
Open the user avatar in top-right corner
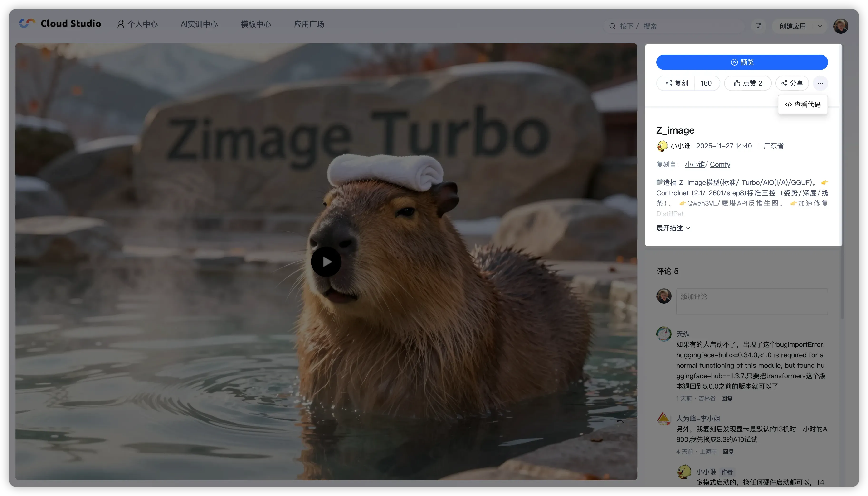(x=840, y=26)
